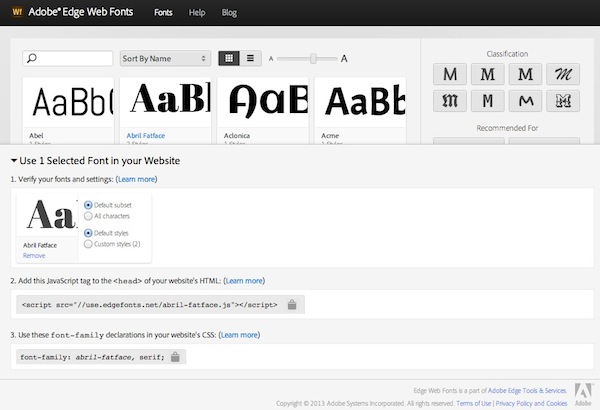Select the Acme font thumbnail
The image size is (600, 410).
pyautogui.click(x=360, y=101)
